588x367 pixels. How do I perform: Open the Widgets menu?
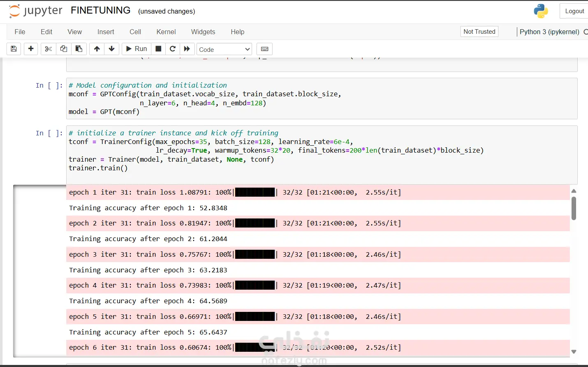(203, 32)
